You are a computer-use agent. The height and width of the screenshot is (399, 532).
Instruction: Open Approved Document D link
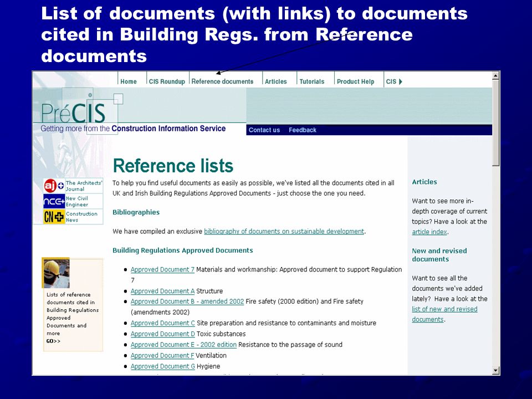click(162, 334)
